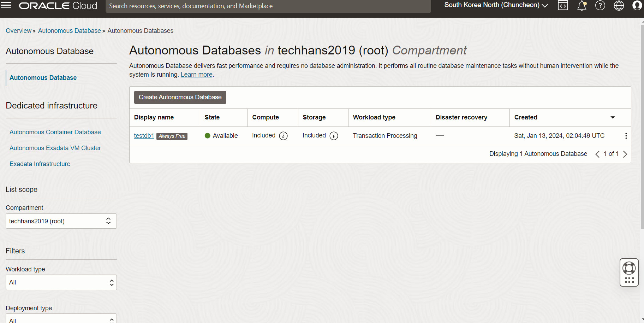This screenshot has width=644, height=323.
Task: Open Exadata Infrastructure
Action: (40, 164)
